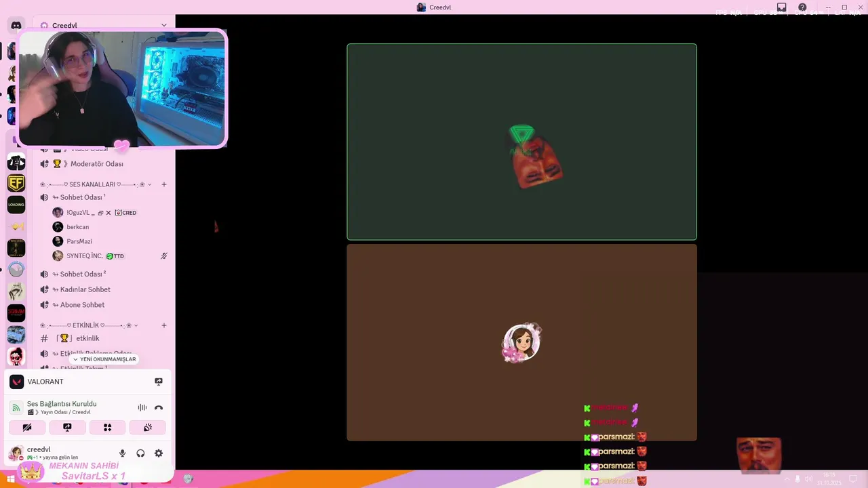Share your screen button in voice panel

(x=67, y=427)
